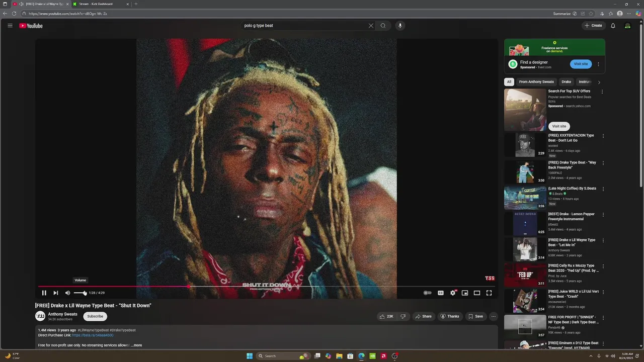
Task: Enter full screen mode
Action: (489, 293)
